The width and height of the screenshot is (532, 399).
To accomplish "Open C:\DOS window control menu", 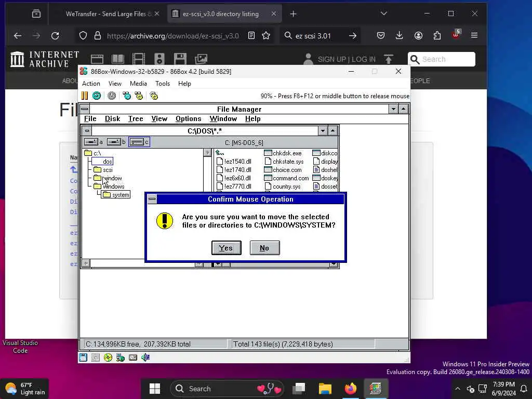I will click(x=87, y=130).
